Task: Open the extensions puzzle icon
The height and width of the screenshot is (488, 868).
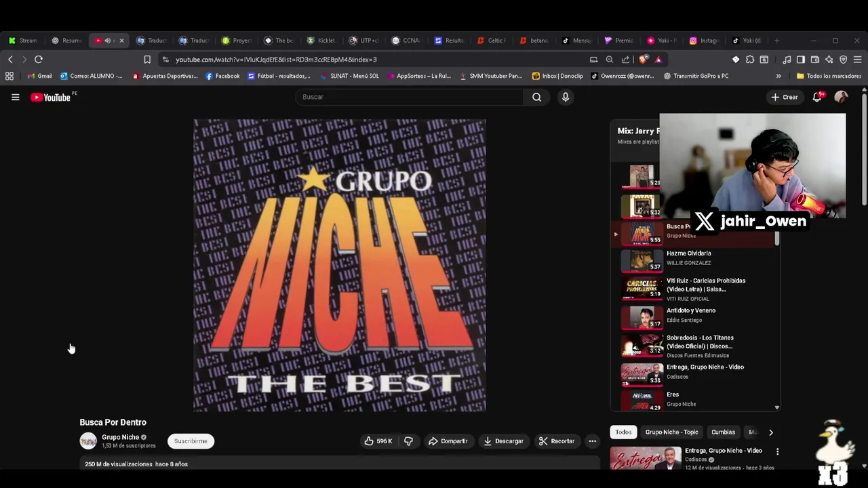Action: pyautogui.click(x=750, y=60)
